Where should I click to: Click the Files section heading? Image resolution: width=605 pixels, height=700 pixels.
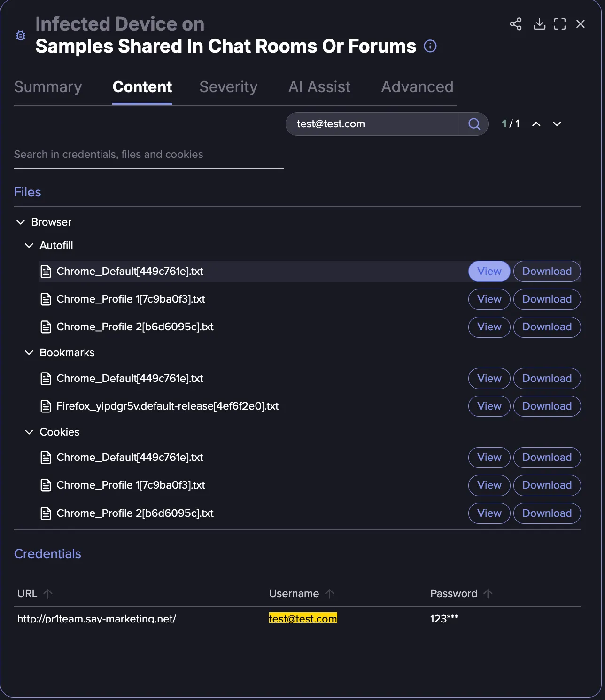(28, 192)
